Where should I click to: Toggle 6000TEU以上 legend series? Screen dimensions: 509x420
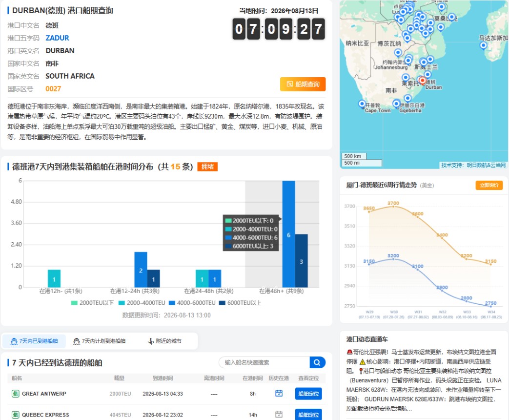pos(240,303)
